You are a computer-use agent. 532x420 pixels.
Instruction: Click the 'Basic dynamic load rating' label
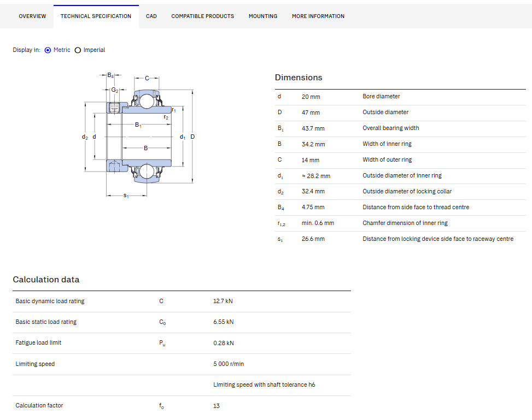coord(50,301)
